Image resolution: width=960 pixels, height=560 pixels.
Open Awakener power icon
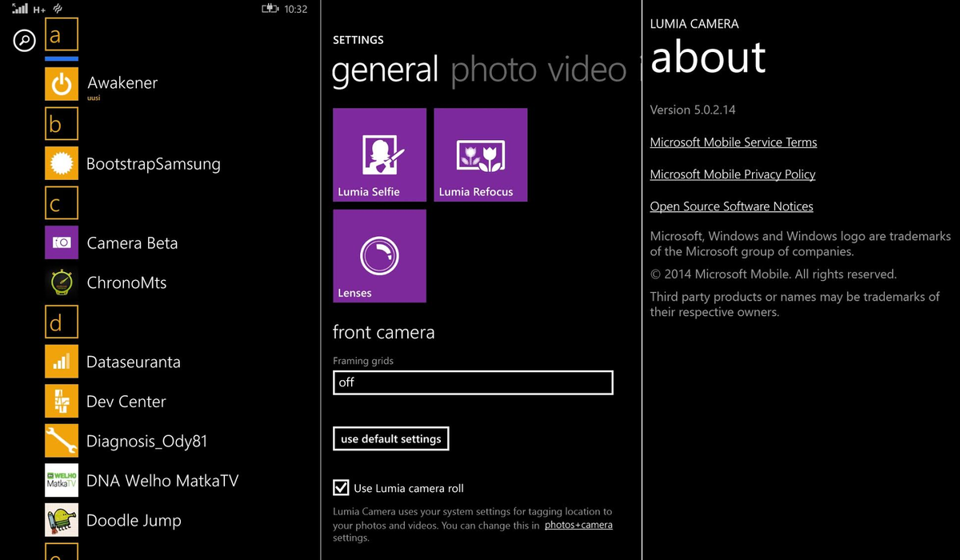pos(62,83)
